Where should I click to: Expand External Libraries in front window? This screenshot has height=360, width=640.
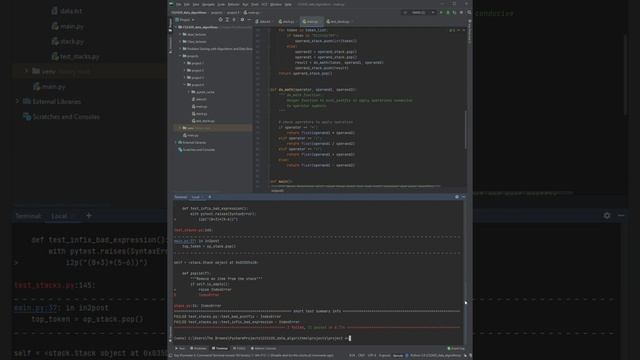coord(176,142)
